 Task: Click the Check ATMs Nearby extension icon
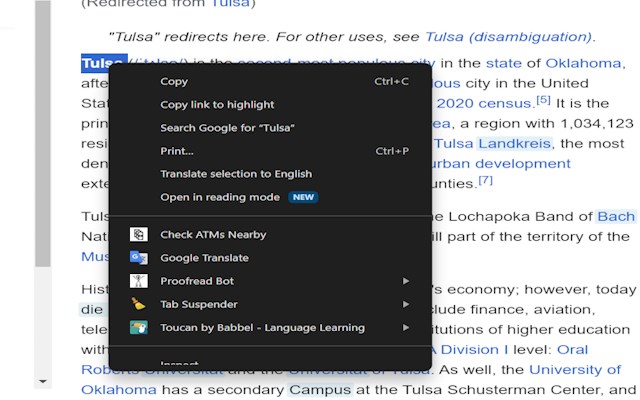point(139,235)
